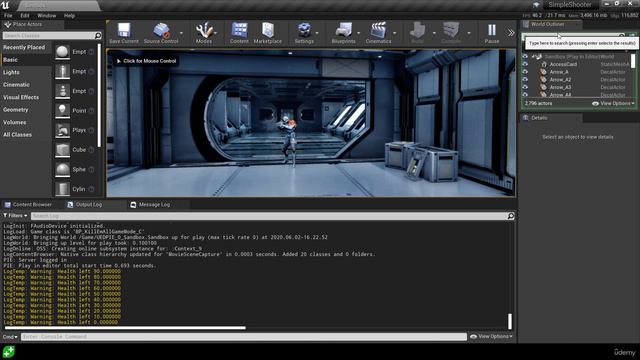640x360 pixels.
Task: Open the Blueprints dropdown arrow
Action: click(358, 33)
